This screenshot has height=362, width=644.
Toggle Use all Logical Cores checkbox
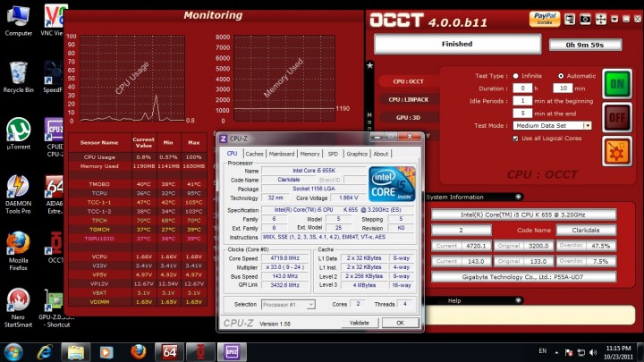click(515, 139)
